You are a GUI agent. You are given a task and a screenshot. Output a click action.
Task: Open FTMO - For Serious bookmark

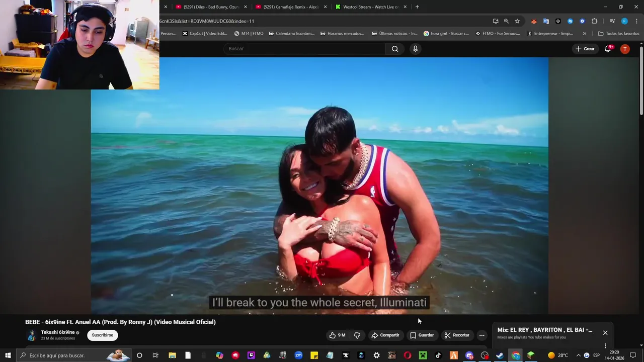click(x=498, y=34)
